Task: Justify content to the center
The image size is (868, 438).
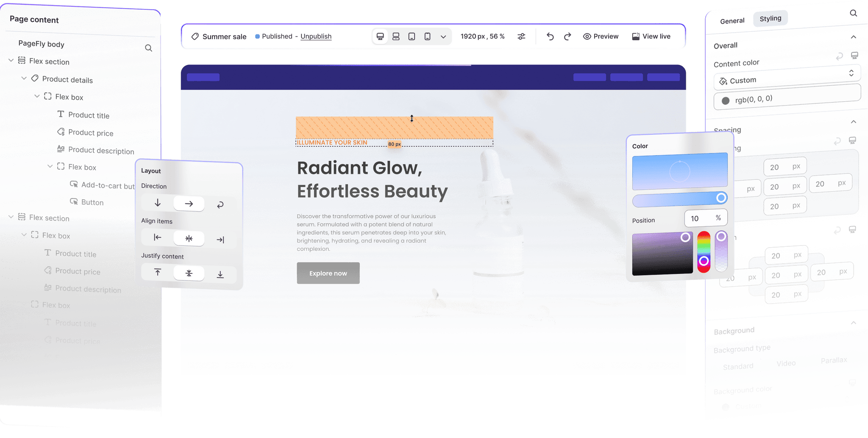Action: pyautogui.click(x=189, y=273)
